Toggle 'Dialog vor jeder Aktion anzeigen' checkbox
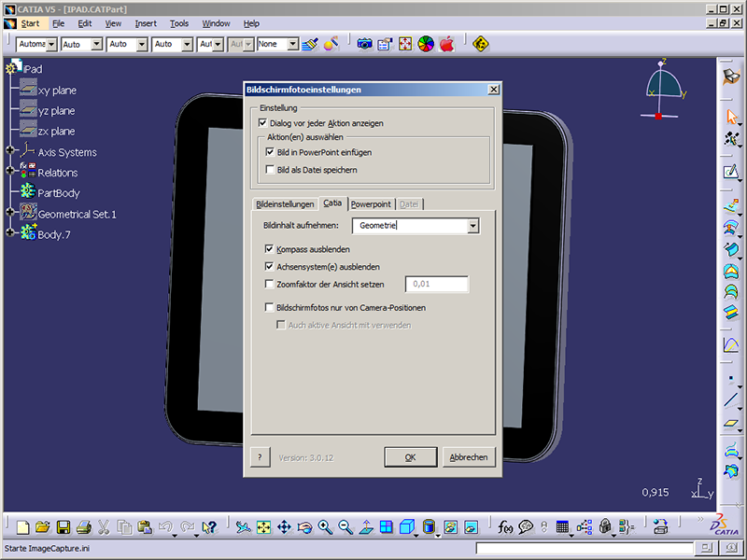Viewport: 747px width, 560px height. pos(262,123)
